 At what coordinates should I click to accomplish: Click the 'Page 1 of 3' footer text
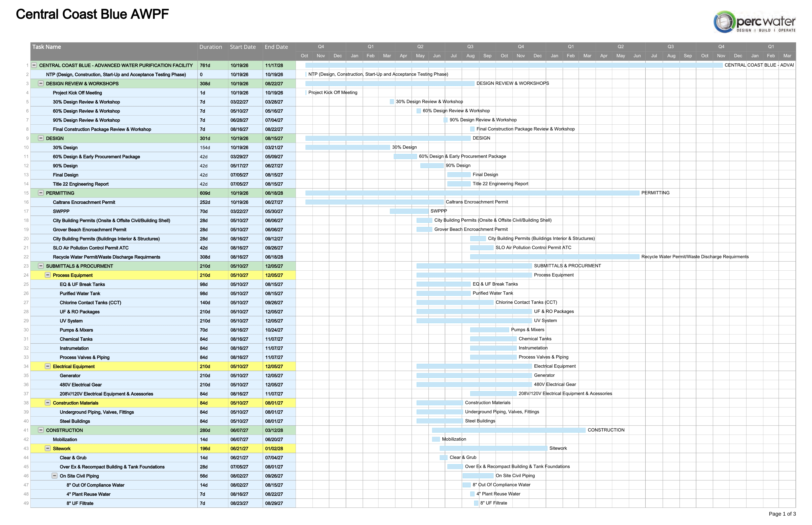[782, 514]
